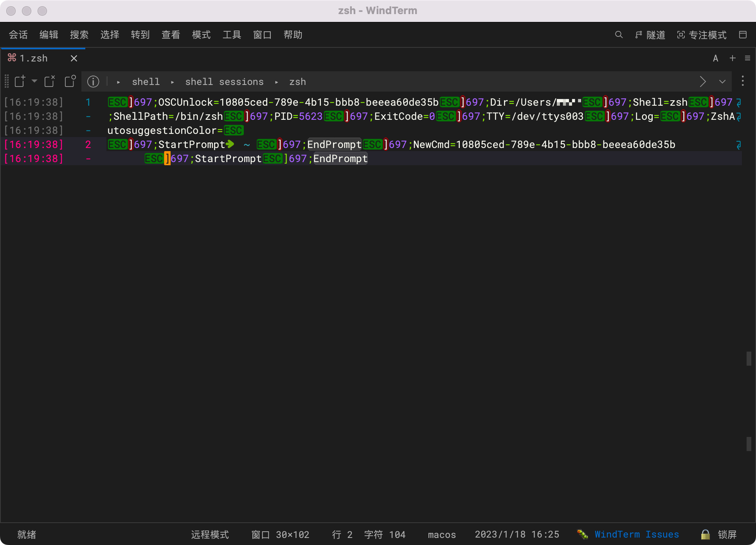Expand the shell breadcrumb arrow
This screenshot has width=756, height=545.
pos(119,82)
